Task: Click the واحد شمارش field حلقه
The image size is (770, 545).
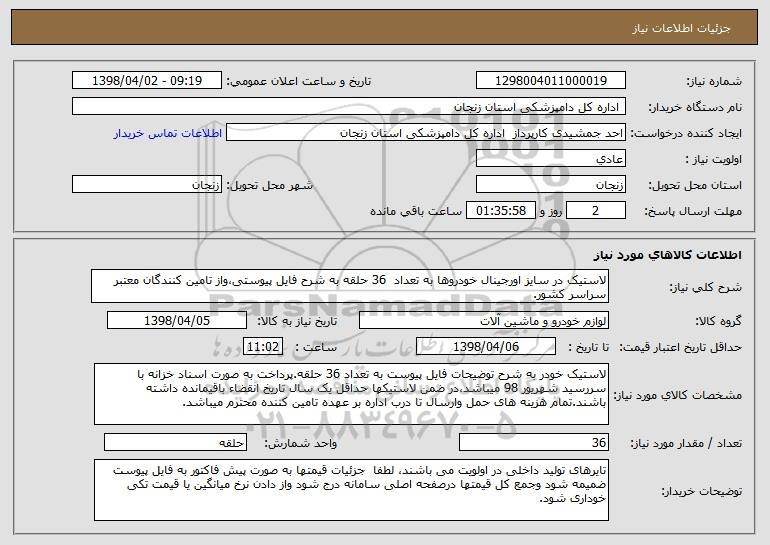Action: [x=175, y=442]
